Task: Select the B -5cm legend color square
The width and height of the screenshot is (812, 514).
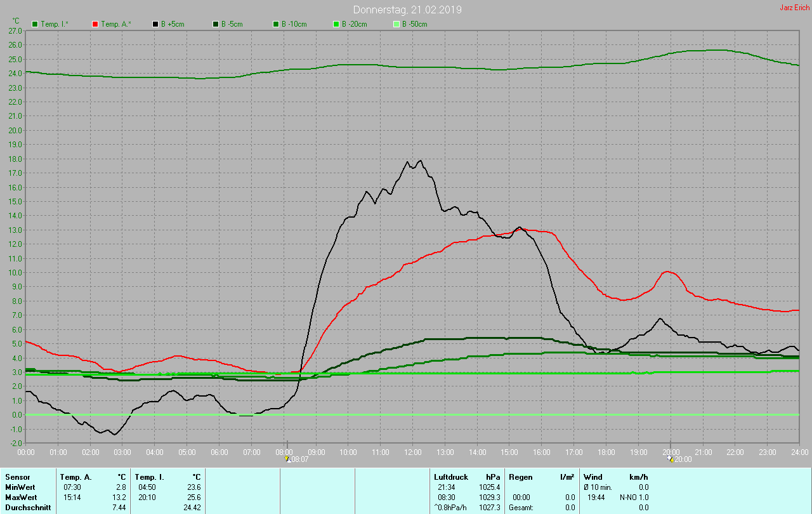Action: point(216,24)
